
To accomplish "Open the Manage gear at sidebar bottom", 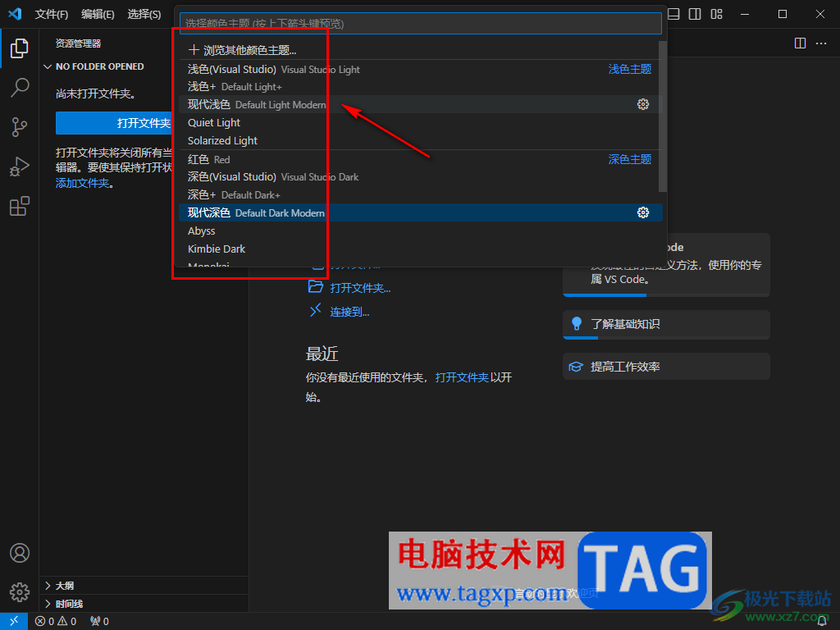I will click(20, 592).
